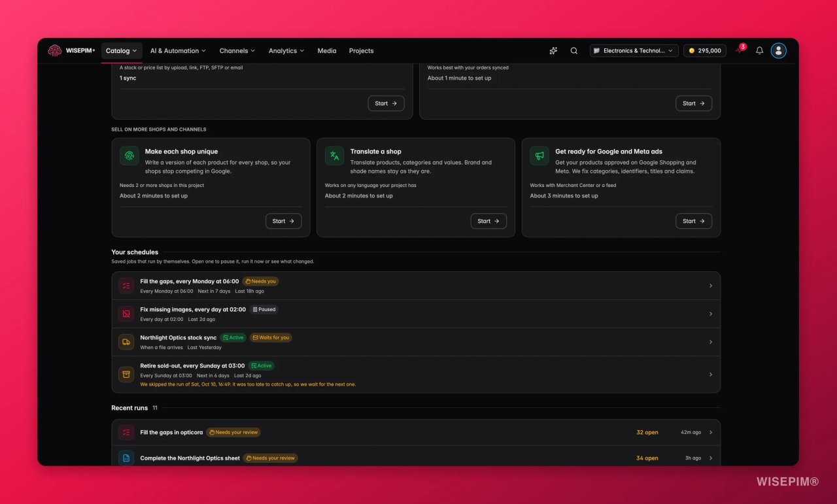The width and height of the screenshot is (837, 504).
Task: Go to the Projects page
Action: tap(361, 50)
